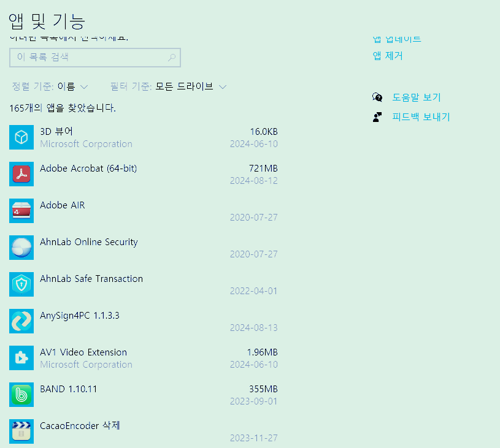Click the 2024-08-13 install date

click(x=254, y=327)
